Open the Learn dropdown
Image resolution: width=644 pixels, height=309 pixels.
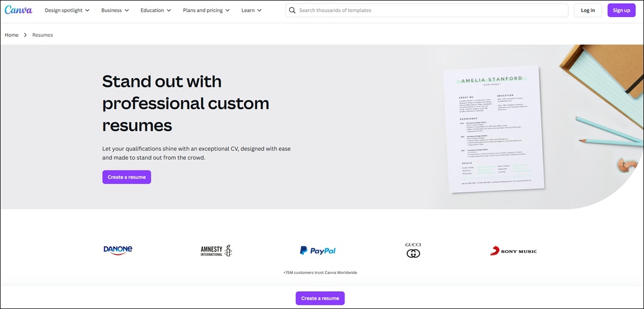pos(252,10)
